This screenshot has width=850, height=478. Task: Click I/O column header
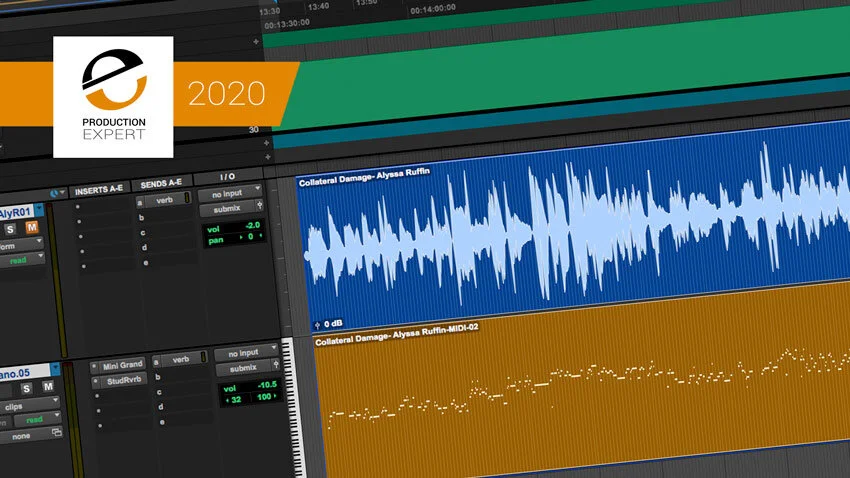point(228,177)
